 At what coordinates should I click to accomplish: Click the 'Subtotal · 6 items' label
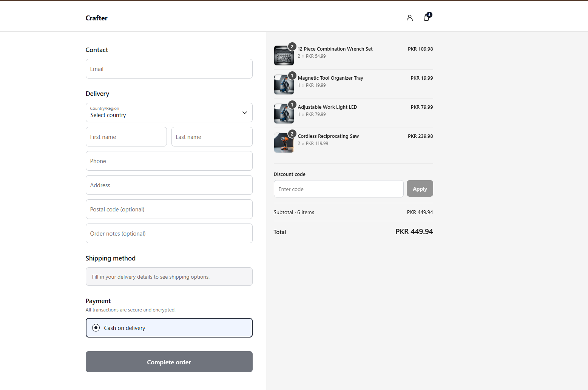[x=294, y=212]
